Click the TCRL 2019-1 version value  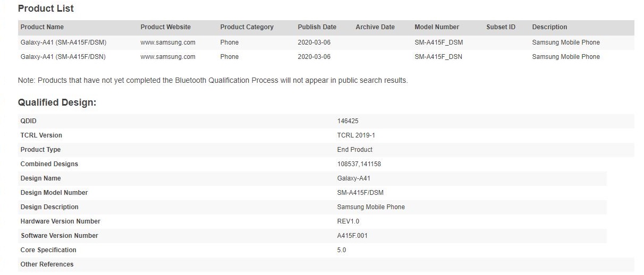click(x=356, y=135)
